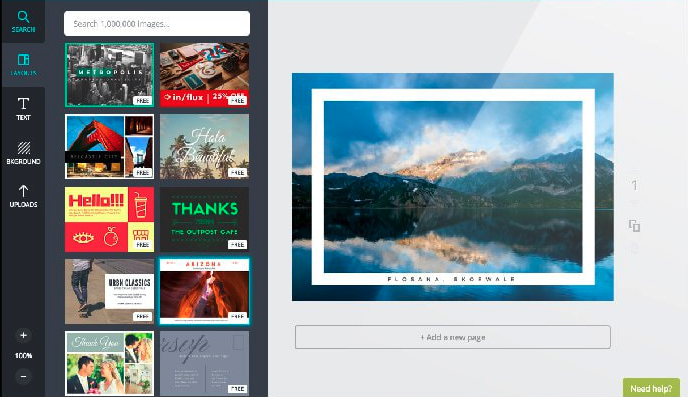Open the Need help? button
Screen dimensions: 688x397
pos(651,388)
